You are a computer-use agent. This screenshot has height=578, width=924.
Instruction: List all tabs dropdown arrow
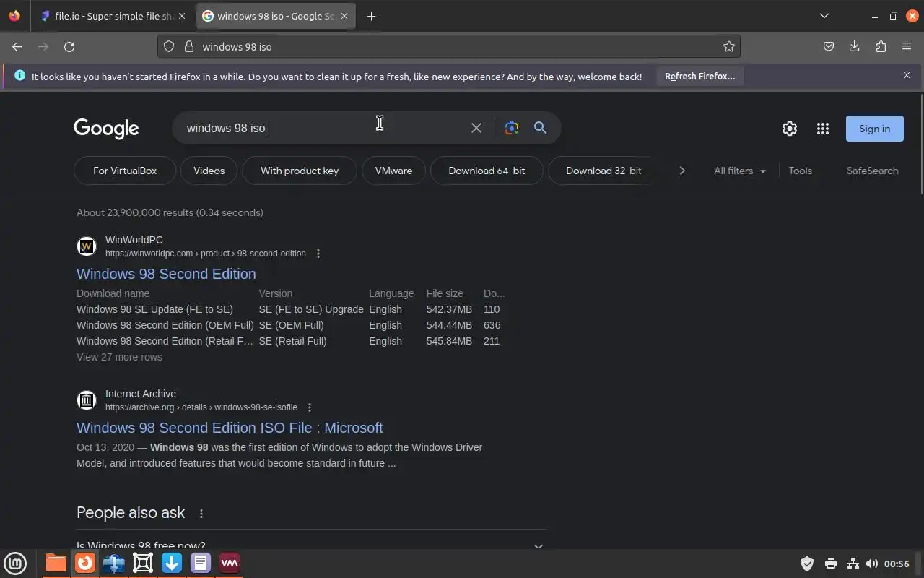pos(824,16)
